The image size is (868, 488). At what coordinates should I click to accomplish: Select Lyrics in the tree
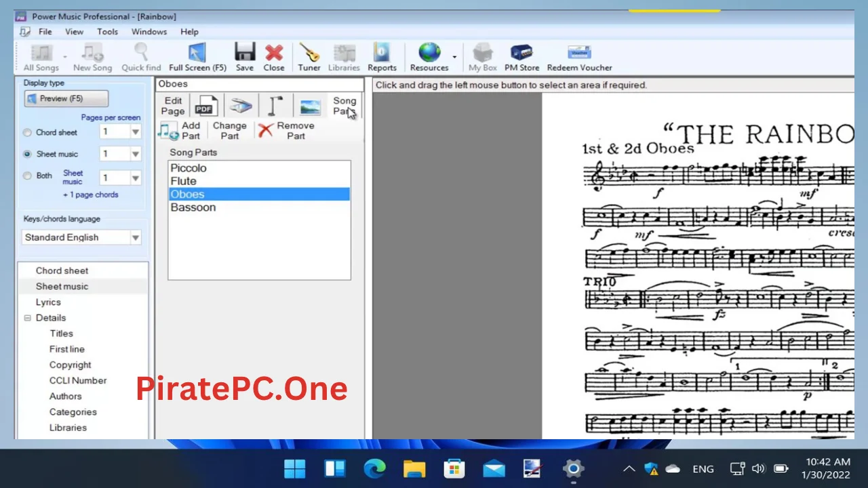48,302
